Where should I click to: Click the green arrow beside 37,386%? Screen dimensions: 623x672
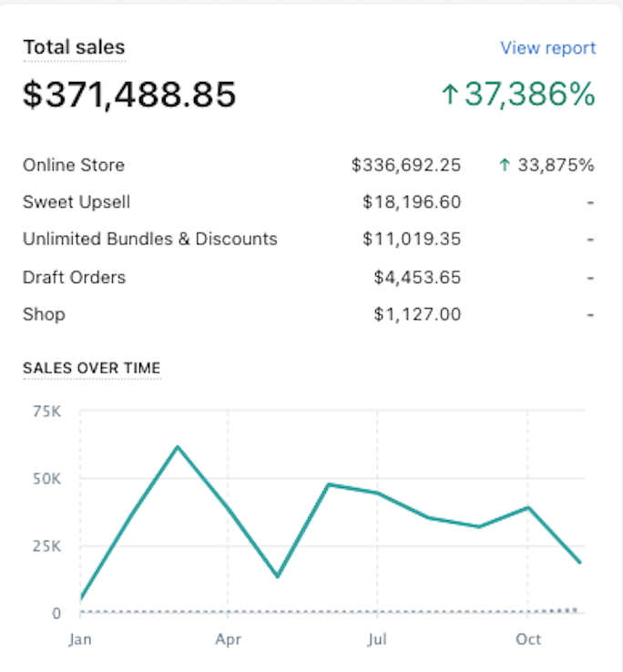click(x=449, y=94)
